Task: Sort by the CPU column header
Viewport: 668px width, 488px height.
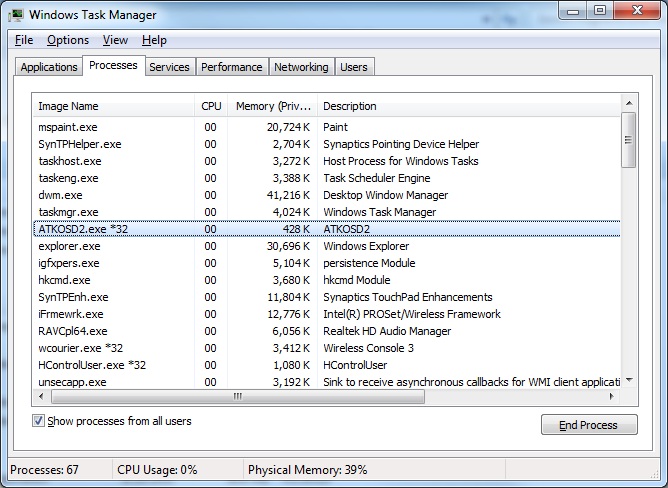Action: click(x=211, y=106)
